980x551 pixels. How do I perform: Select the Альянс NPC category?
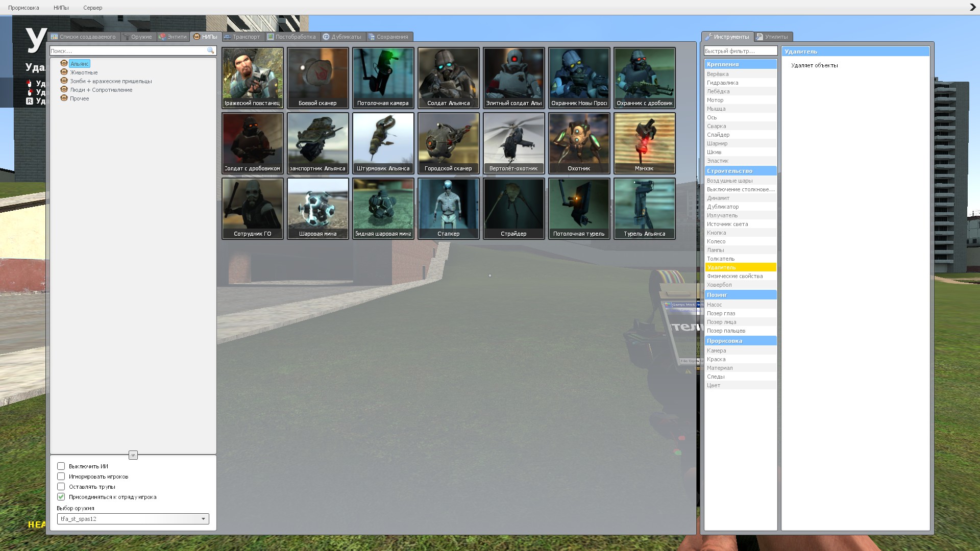click(x=80, y=64)
